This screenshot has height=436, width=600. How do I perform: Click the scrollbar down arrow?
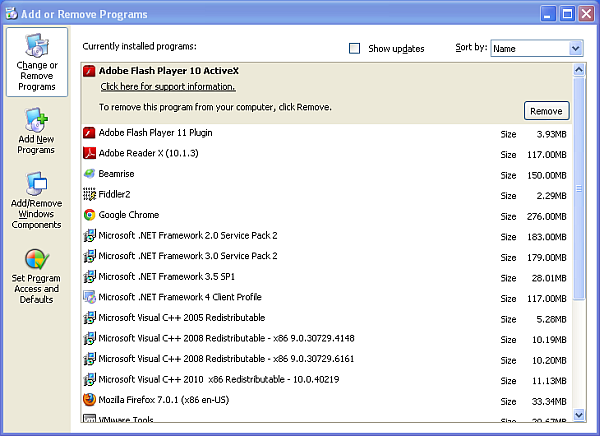[x=579, y=415]
